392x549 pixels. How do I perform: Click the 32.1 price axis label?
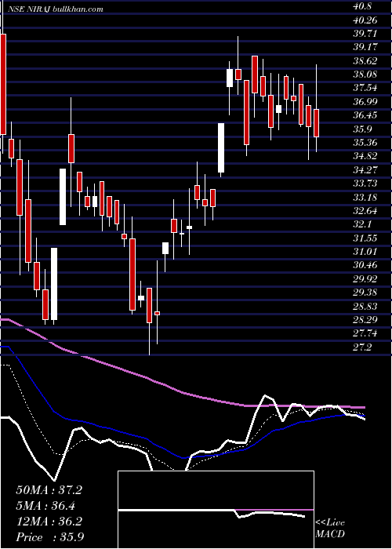[362, 224]
